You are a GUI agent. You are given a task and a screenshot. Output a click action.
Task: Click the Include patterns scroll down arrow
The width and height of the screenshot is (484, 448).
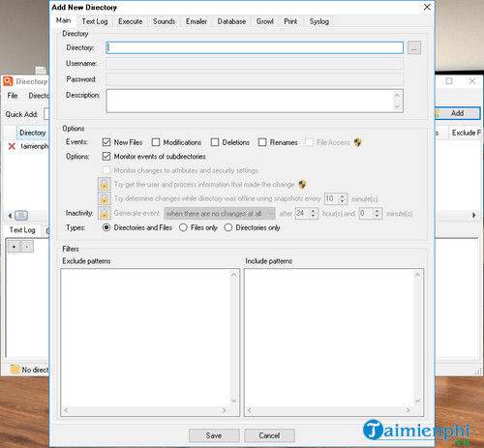click(417, 401)
